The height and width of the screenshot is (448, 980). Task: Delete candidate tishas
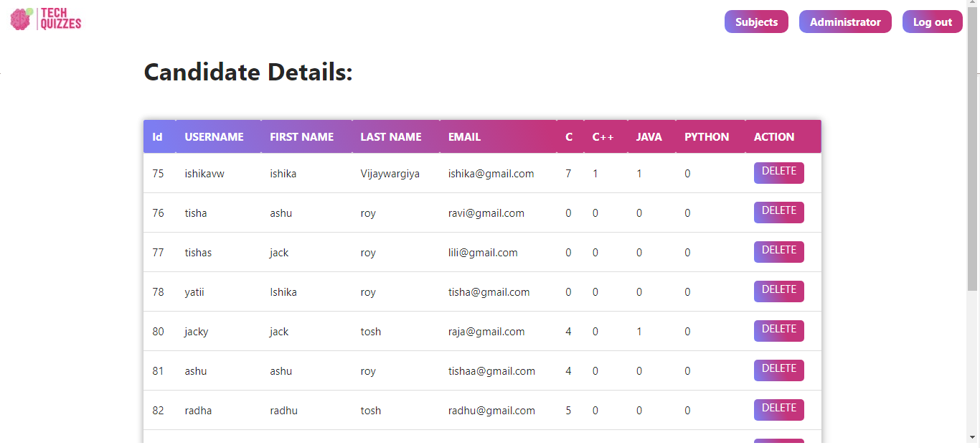[x=778, y=251]
